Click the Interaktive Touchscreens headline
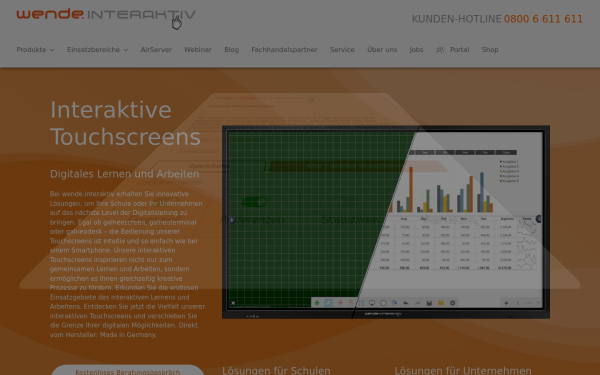 click(126, 123)
